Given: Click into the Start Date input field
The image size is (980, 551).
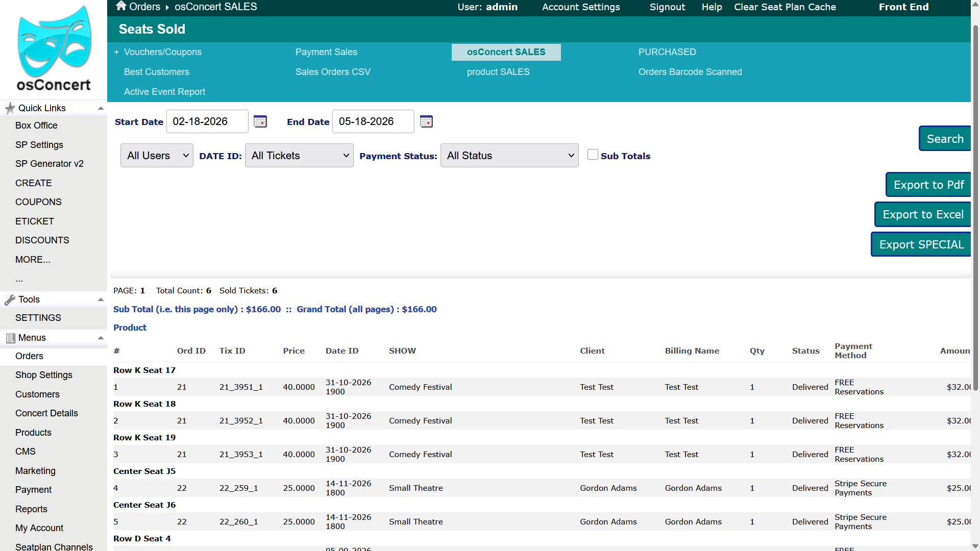Looking at the screenshot, I should [207, 121].
